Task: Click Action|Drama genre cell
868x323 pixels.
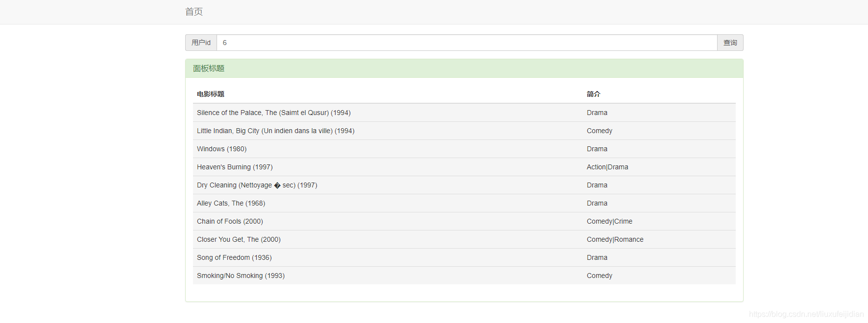Action: [607, 167]
